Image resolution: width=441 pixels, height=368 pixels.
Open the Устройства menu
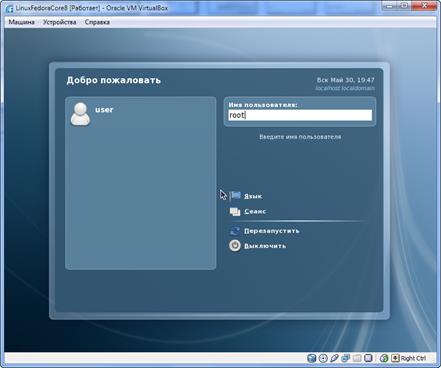pyautogui.click(x=59, y=22)
